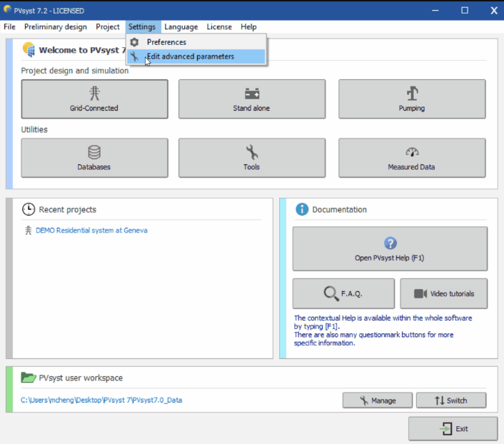Maximize the PVsyst window

click(465, 10)
